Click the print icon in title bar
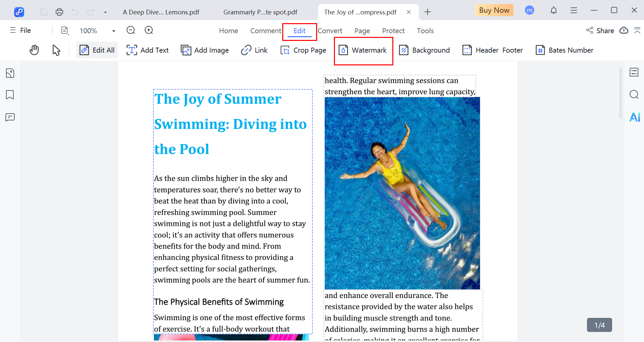Viewport: 644px width, 342px height. pyautogui.click(x=59, y=12)
